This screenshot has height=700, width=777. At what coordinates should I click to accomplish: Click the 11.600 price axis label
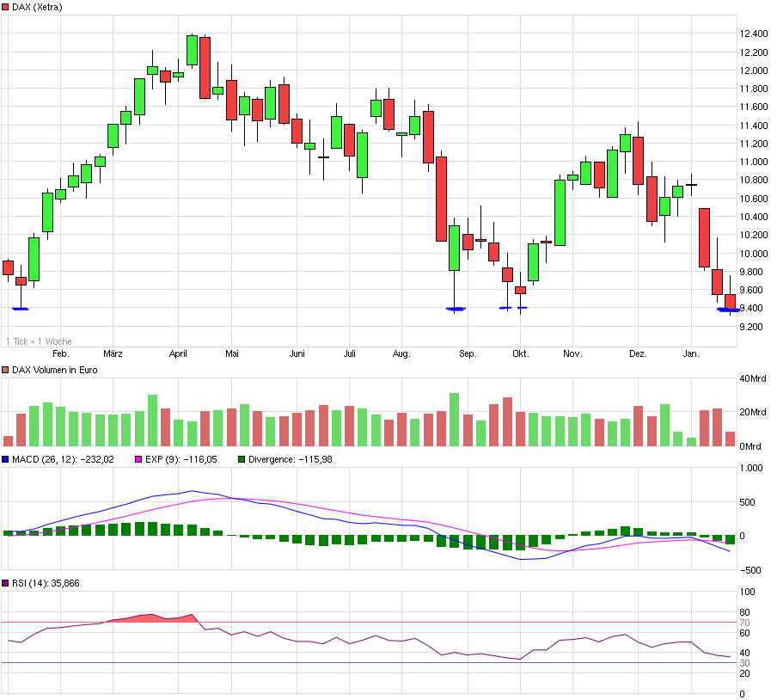point(754,107)
